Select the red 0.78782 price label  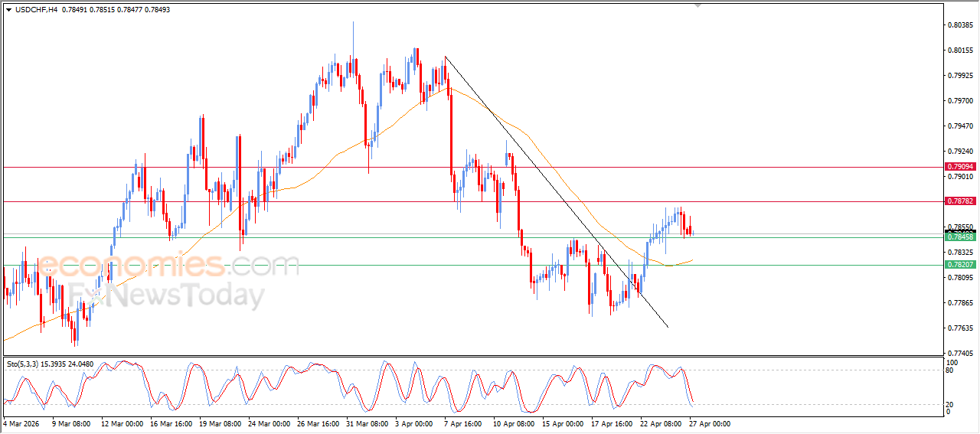pos(960,201)
